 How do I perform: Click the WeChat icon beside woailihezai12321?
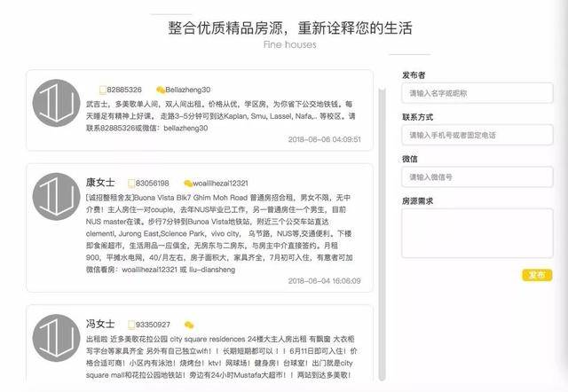[x=187, y=184]
